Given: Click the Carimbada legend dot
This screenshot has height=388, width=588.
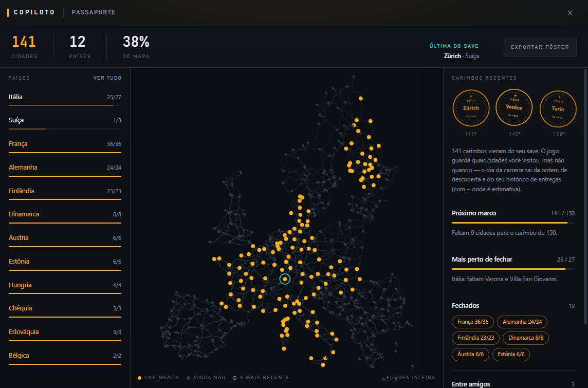Looking at the screenshot, I should (x=139, y=378).
